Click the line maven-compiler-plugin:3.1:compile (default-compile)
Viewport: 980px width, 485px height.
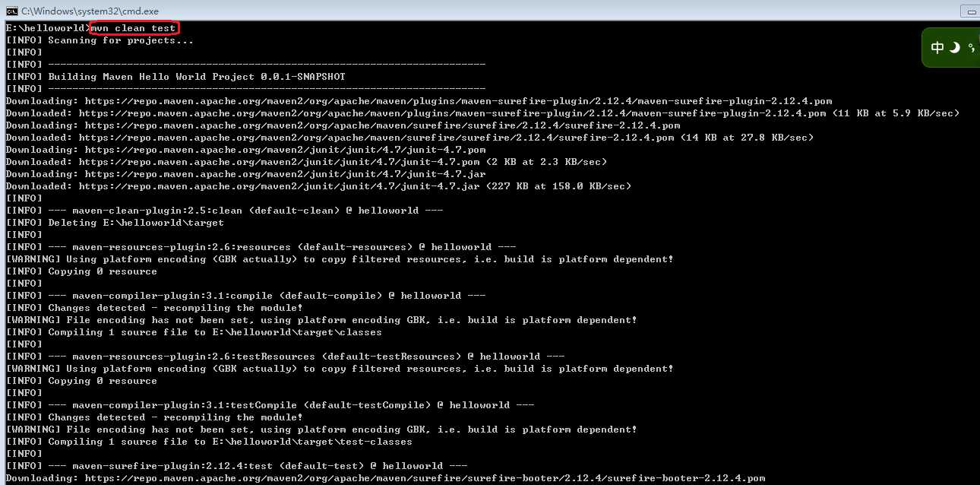[x=245, y=296]
